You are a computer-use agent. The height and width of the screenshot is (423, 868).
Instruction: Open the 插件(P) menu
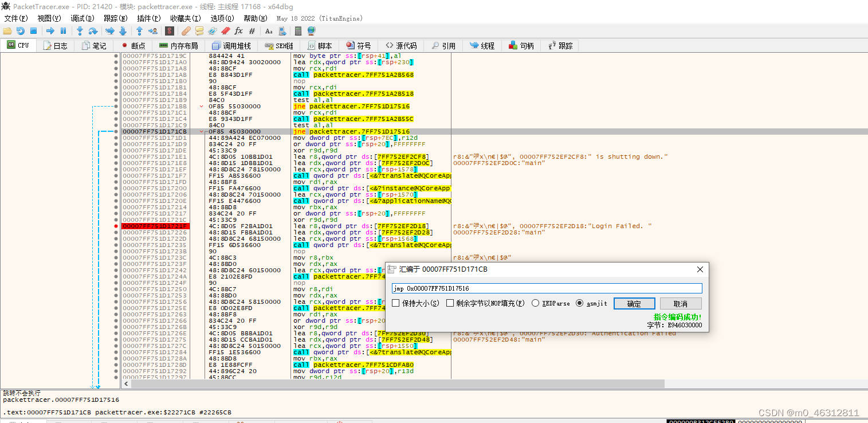click(x=149, y=18)
